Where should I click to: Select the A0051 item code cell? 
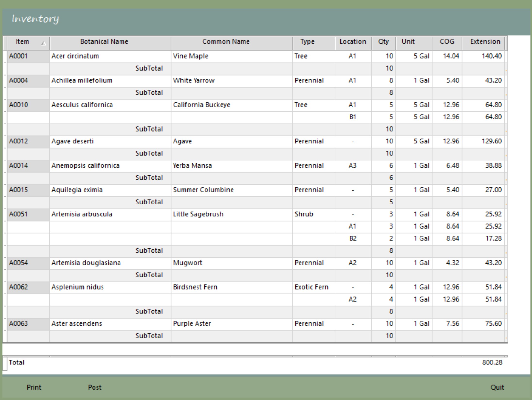(x=18, y=214)
